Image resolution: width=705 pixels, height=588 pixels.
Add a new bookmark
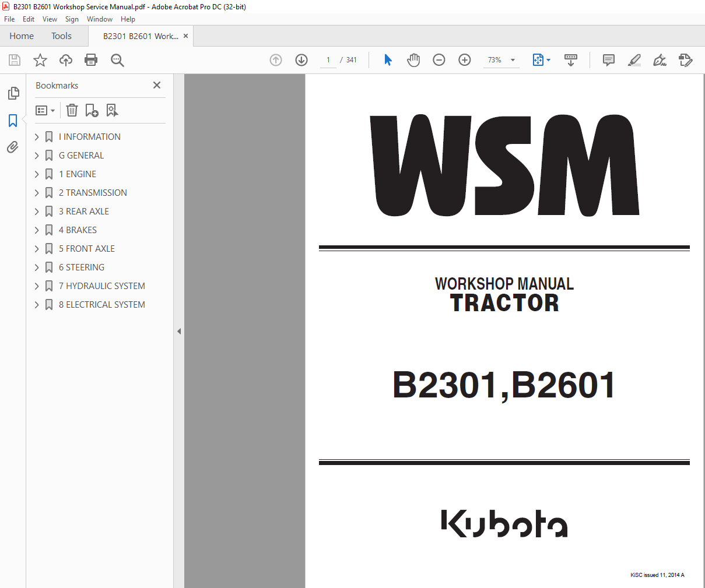coord(92,110)
